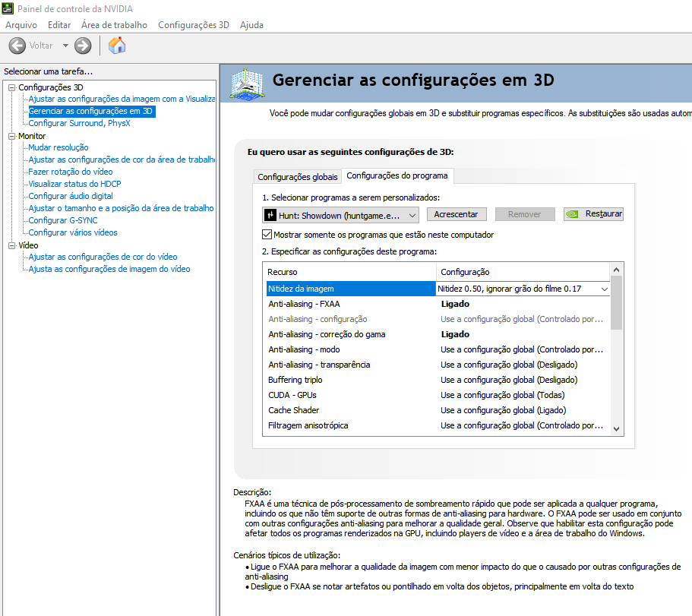Image resolution: width=692 pixels, height=616 pixels.
Task: Open Mudar resolução link
Action: coord(58,147)
